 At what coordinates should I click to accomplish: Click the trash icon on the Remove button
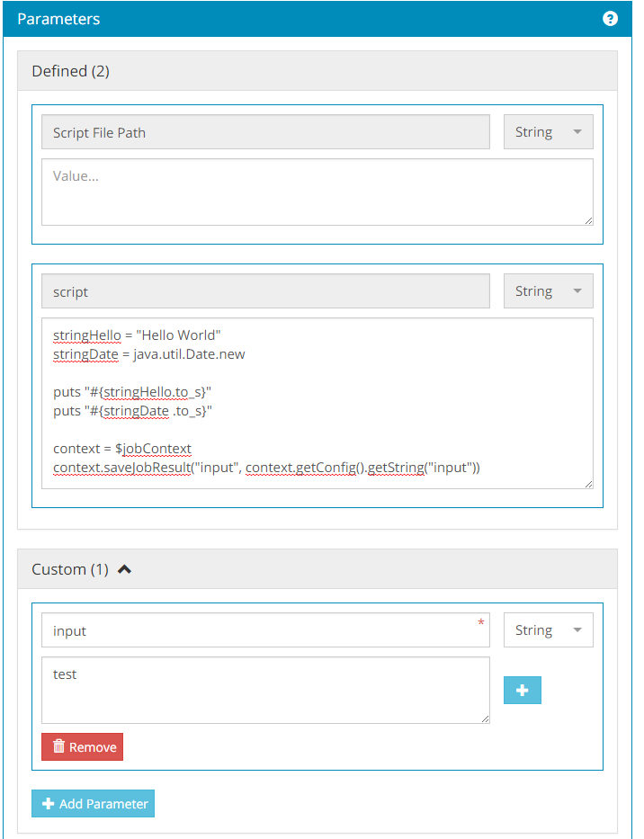[58, 746]
